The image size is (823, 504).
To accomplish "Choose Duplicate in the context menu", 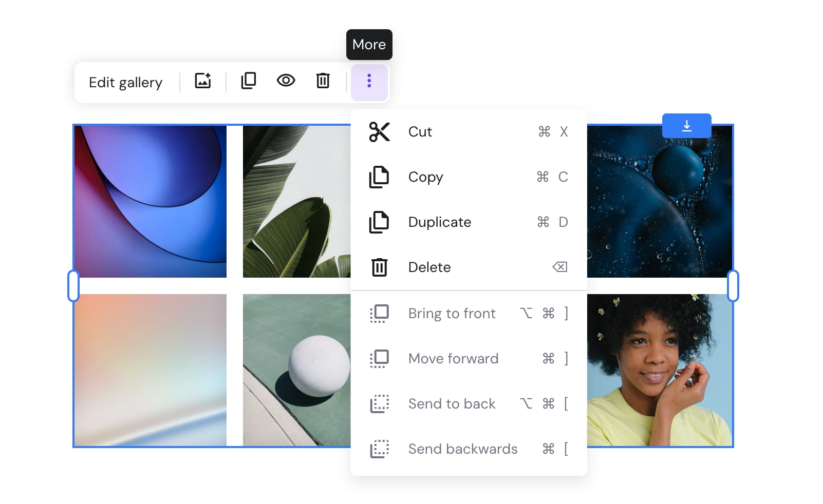I will 439,222.
